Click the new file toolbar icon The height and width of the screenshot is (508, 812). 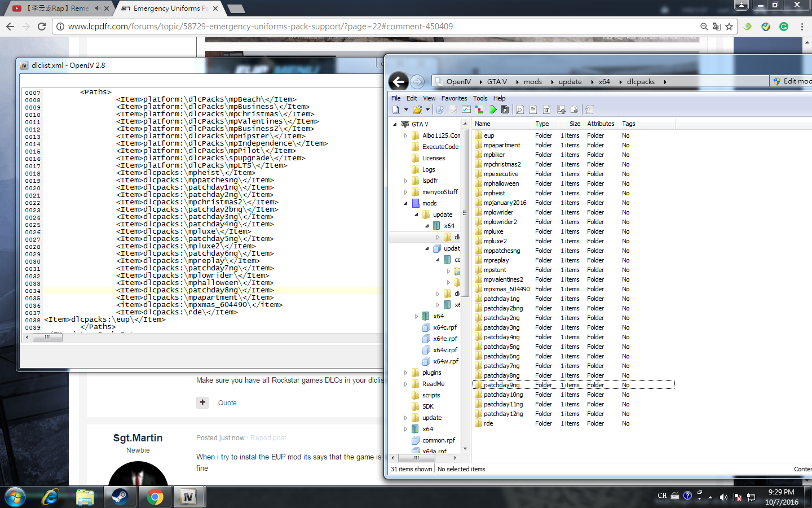pos(396,110)
